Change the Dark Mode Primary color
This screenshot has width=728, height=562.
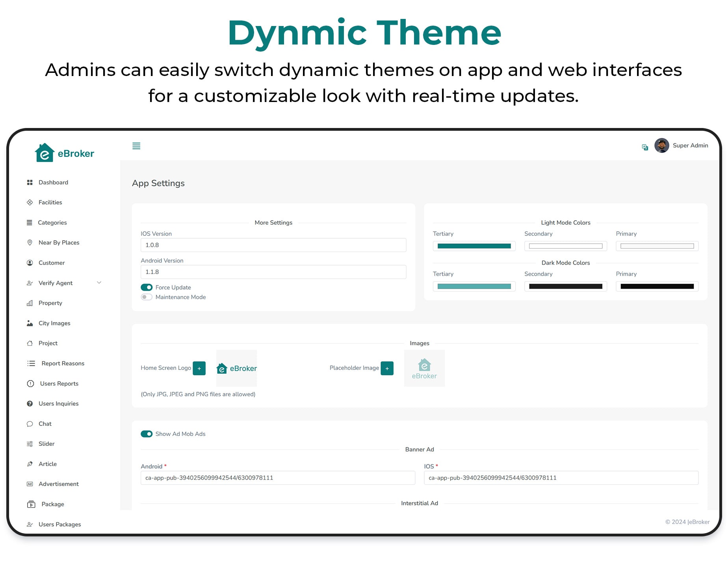point(657,286)
